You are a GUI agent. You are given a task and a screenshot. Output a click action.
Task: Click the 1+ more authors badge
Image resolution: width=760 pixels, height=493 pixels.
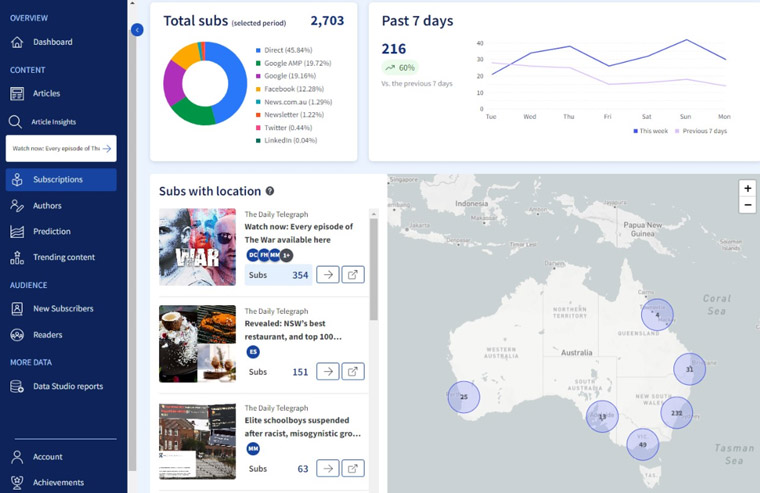click(x=286, y=255)
